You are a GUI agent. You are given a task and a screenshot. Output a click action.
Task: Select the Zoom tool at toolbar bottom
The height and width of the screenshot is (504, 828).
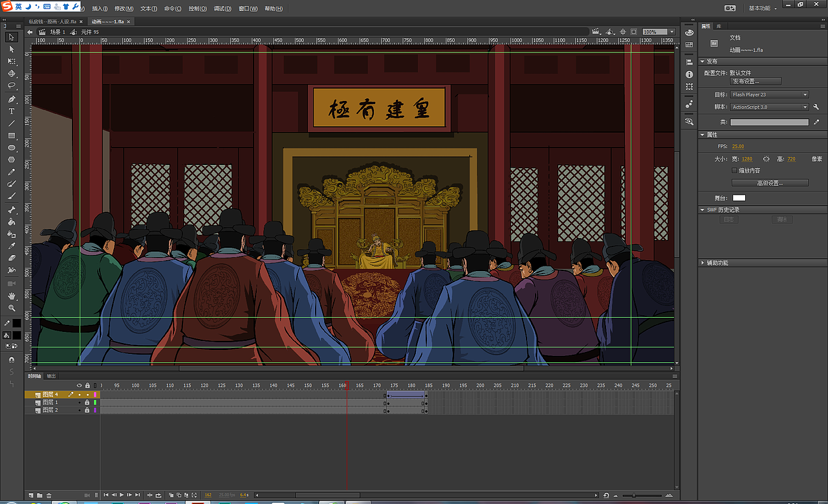pyautogui.click(x=12, y=309)
